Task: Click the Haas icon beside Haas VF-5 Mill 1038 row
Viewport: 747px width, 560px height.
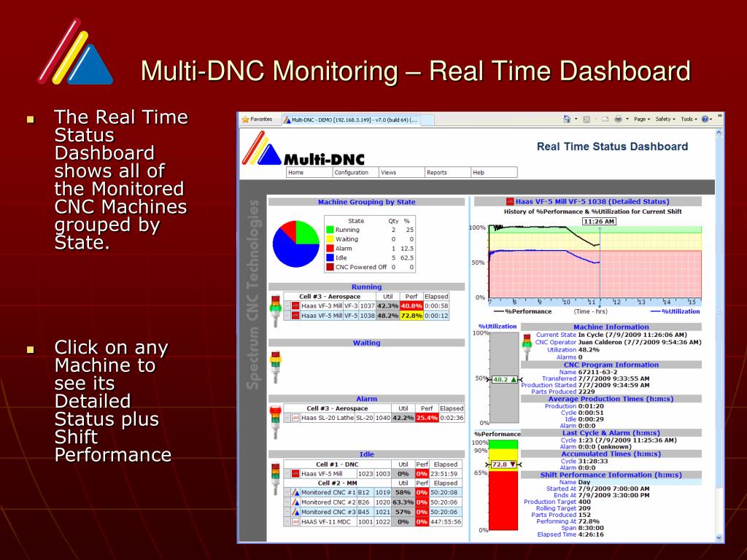Action: 295,315
